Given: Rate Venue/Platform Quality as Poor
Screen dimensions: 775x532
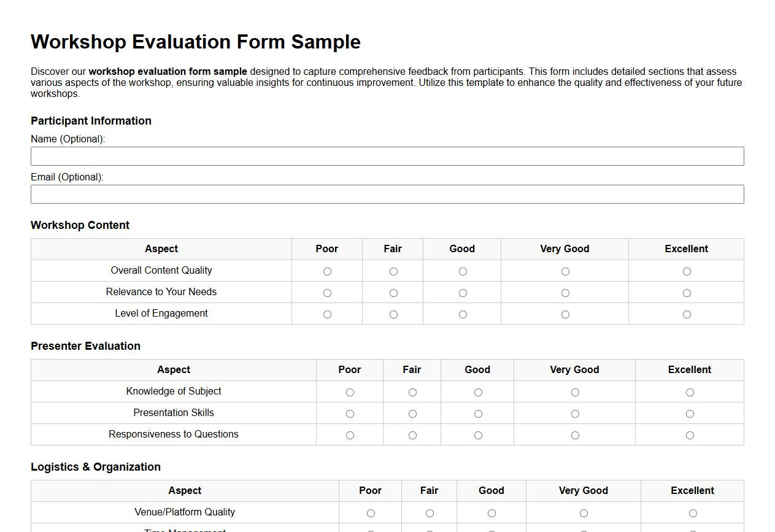Looking at the screenshot, I should coord(370,512).
